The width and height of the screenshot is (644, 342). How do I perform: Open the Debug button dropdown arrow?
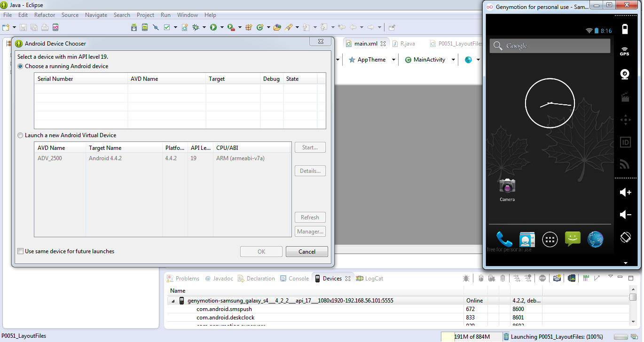coord(204,27)
